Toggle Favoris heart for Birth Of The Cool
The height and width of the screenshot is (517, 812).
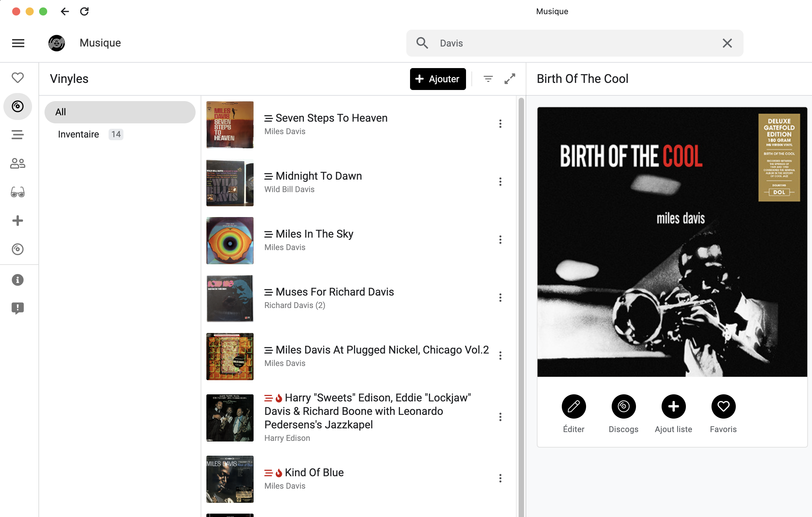(x=723, y=406)
